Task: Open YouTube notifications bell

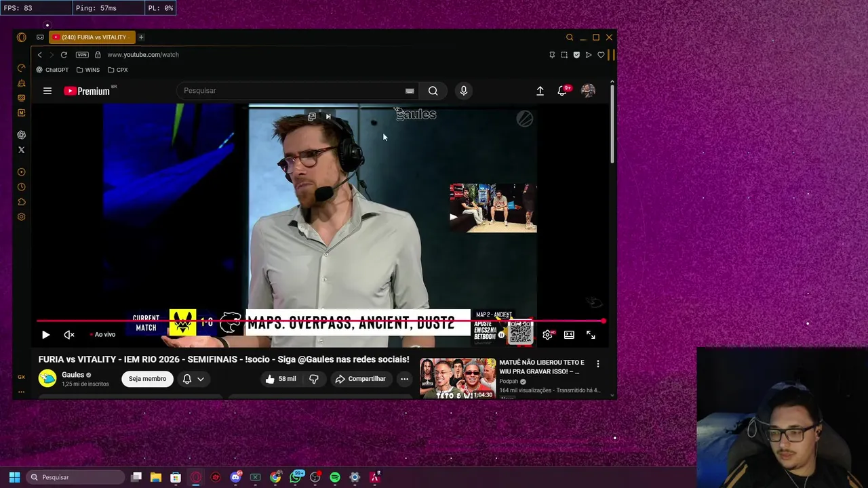Action: (x=562, y=91)
